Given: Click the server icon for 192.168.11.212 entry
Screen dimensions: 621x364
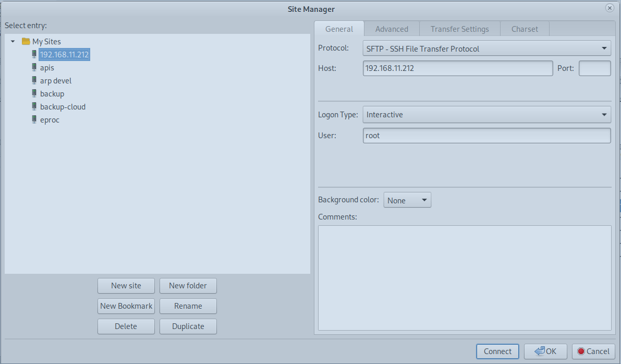Looking at the screenshot, I should pyautogui.click(x=34, y=54).
